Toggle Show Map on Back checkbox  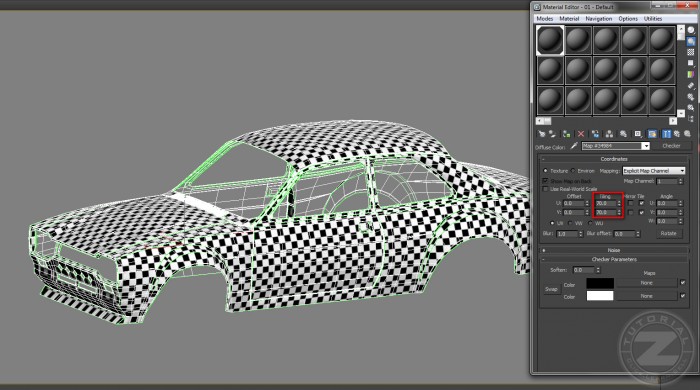[545, 181]
